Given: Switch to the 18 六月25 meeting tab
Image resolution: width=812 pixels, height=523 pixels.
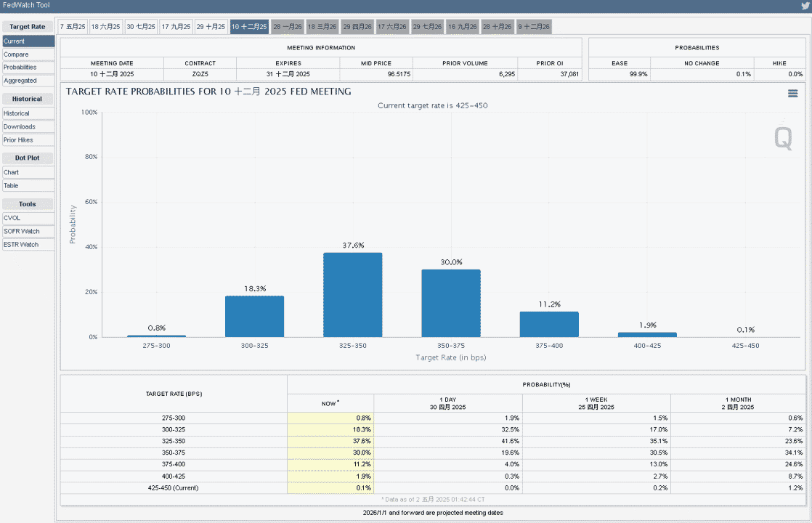Looking at the screenshot, I should coord(105,27).
